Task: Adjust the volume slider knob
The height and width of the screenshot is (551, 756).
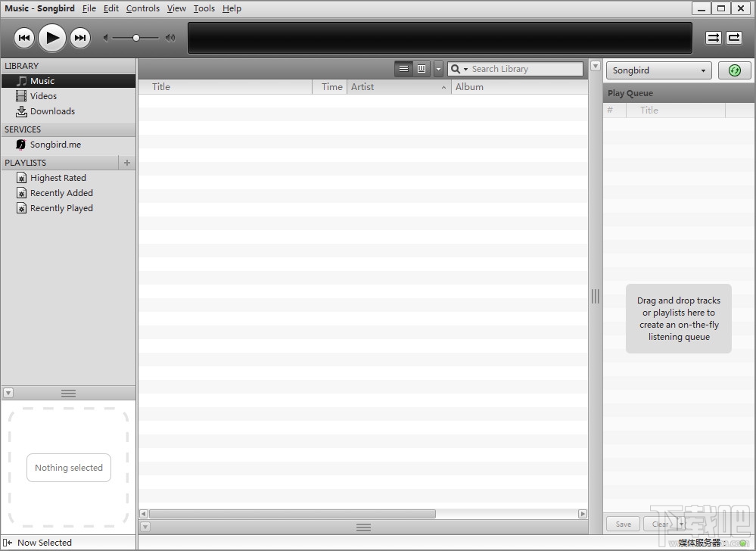Action: point(136,38)
